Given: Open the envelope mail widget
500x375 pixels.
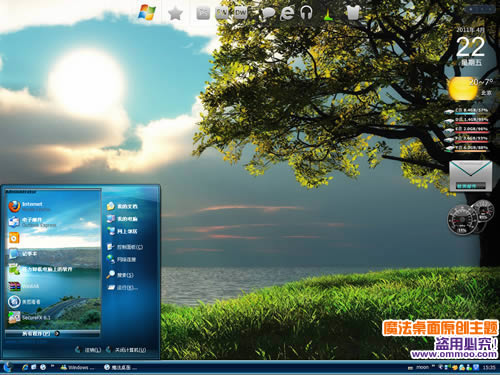Looking at the screenshot, I should pyautogui.click(x=471, y=176).
